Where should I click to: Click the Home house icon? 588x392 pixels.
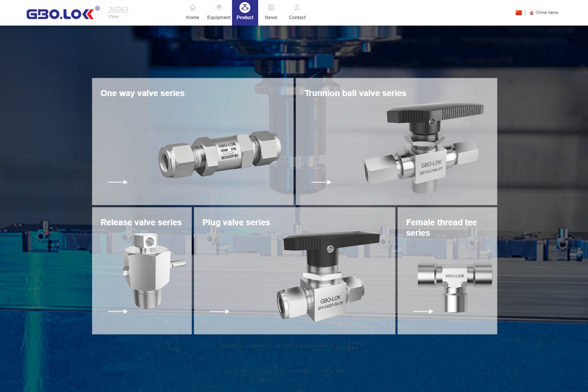[193, 7]
